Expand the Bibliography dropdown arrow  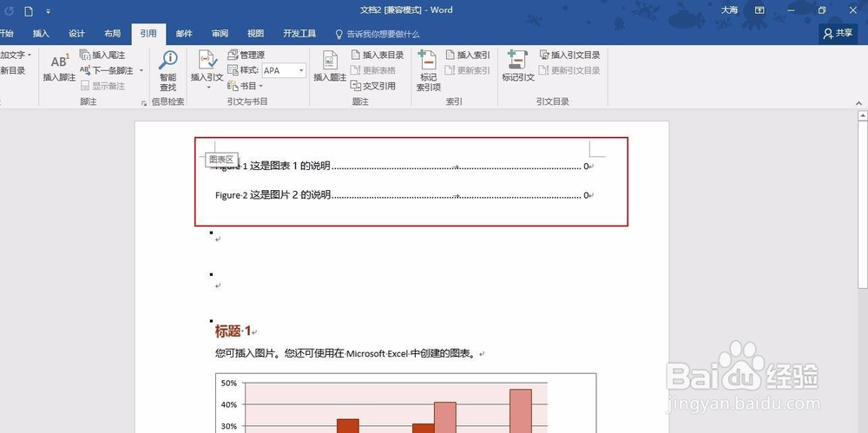point(260,86)
